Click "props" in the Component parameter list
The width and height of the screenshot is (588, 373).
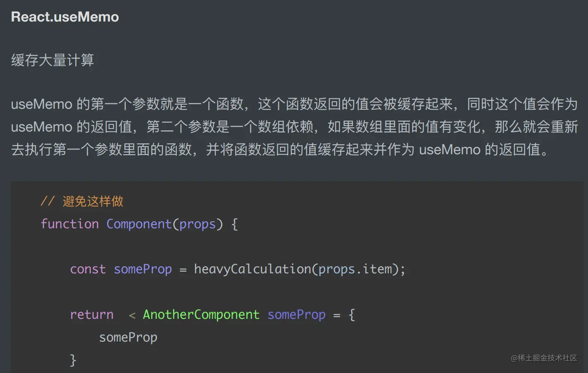pyautogui.click(x=198, y=224)
